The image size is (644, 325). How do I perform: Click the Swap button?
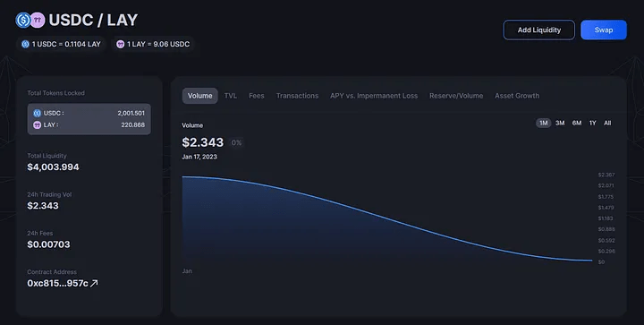604,30
